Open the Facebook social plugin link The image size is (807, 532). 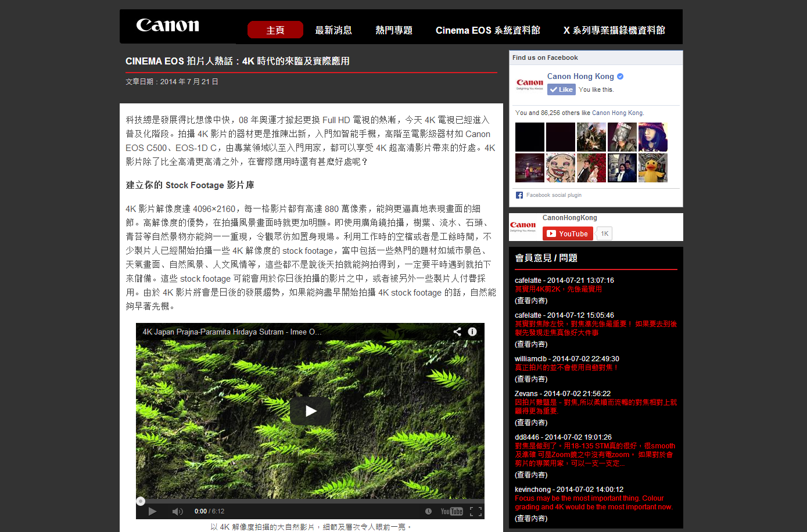[554, 195]
